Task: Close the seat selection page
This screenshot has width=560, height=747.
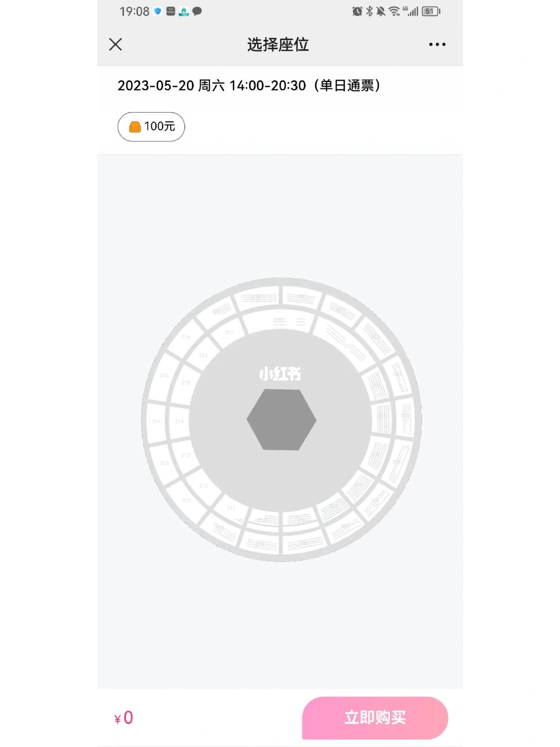Action: pos(116,44)
